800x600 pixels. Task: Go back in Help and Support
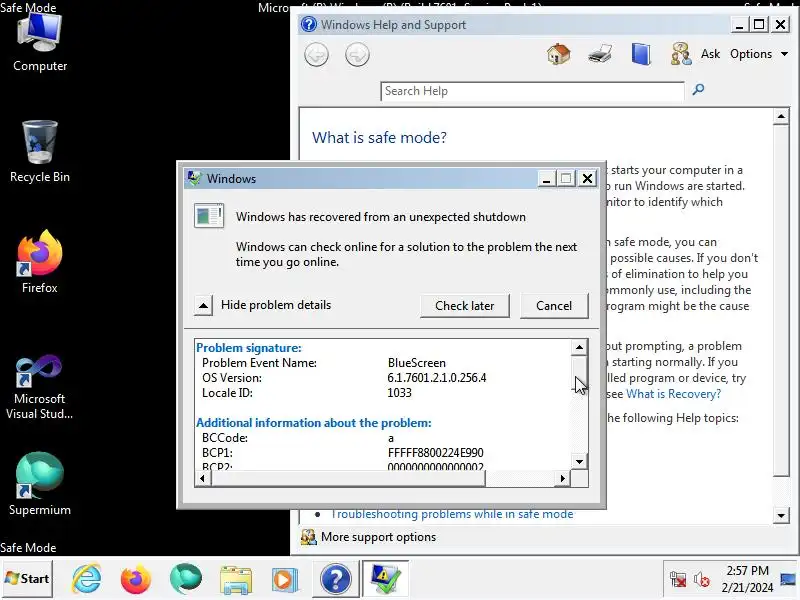[316, 55]
